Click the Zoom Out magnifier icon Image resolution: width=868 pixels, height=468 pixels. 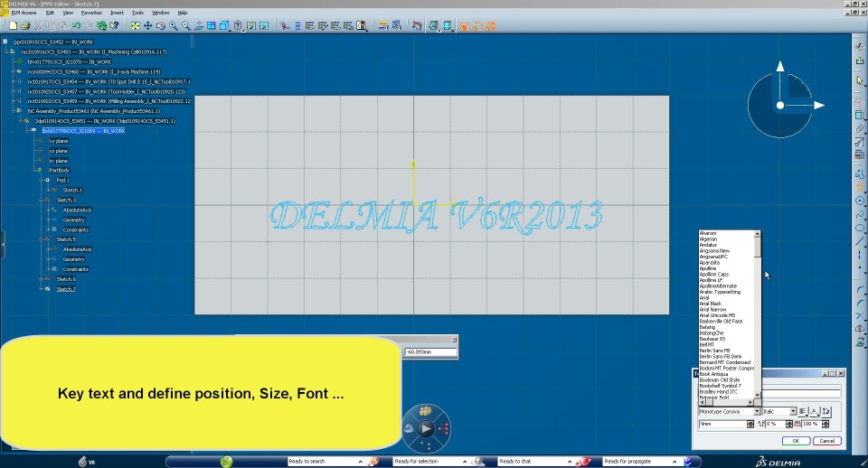coord(186,25)
